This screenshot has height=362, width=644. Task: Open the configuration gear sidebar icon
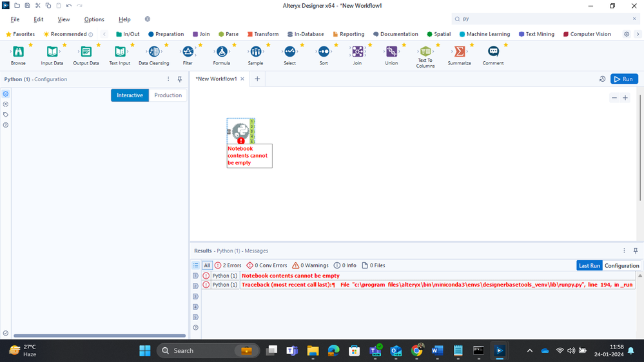6,94
